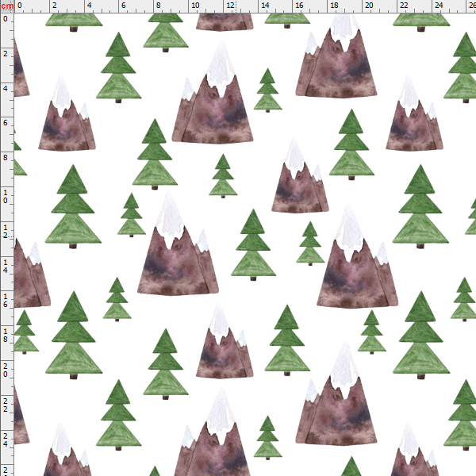Click the 14 mark on the vertical ruler

point(6,266)
